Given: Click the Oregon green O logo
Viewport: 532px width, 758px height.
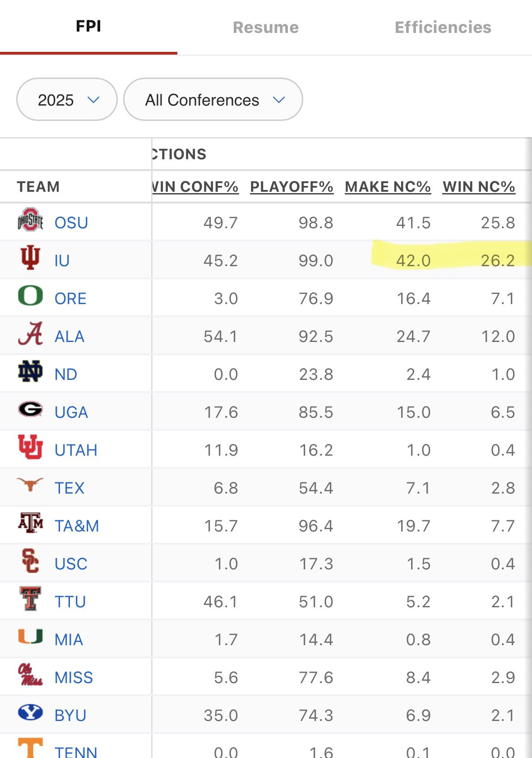Looking at the screenshot, I should click(30, 296).
